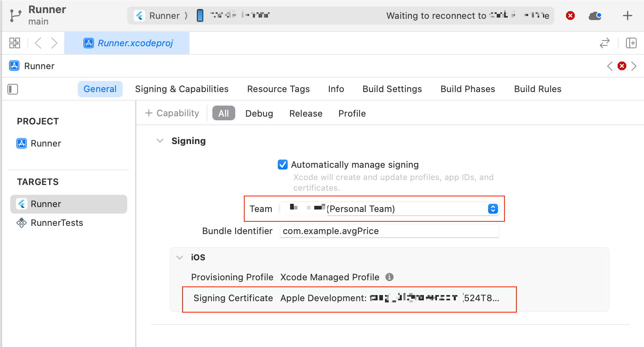
Task: Click the Flutter Runner scheme icon
Action: [140, 16]
